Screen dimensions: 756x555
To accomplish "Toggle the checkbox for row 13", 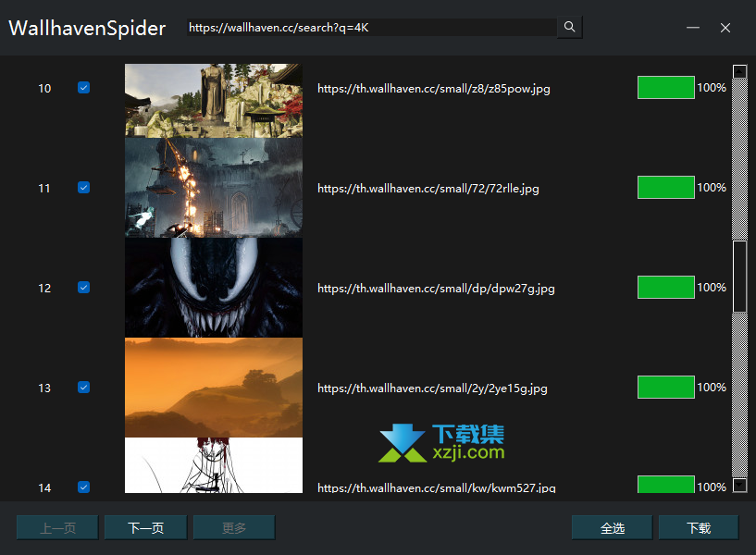I will [83, 388].
